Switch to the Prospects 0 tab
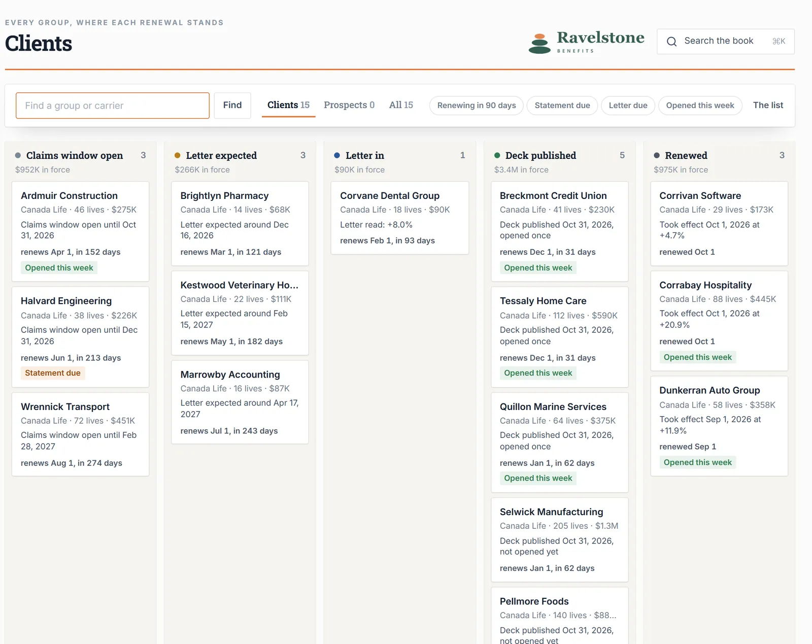The image size is (812, 644). (x=349, y=105)
